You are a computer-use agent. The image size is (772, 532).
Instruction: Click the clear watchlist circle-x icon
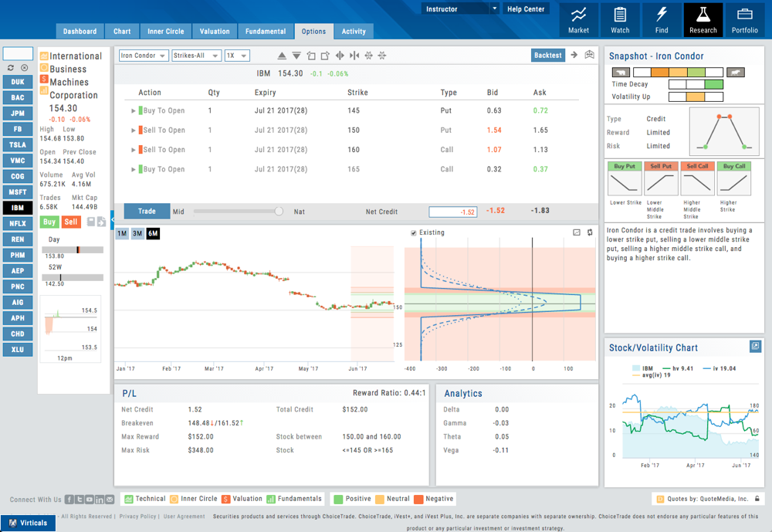point(25,68)
